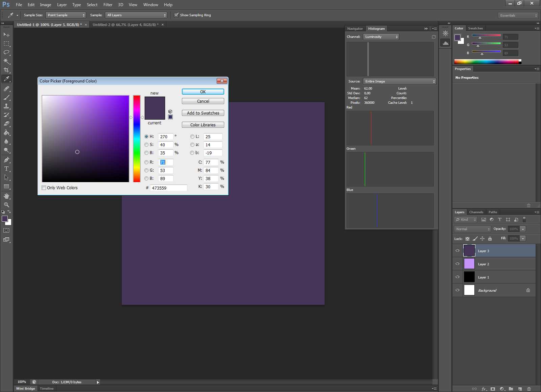
Task: Hide Layer 2 with its eye icon
Action: click(457, 264)
